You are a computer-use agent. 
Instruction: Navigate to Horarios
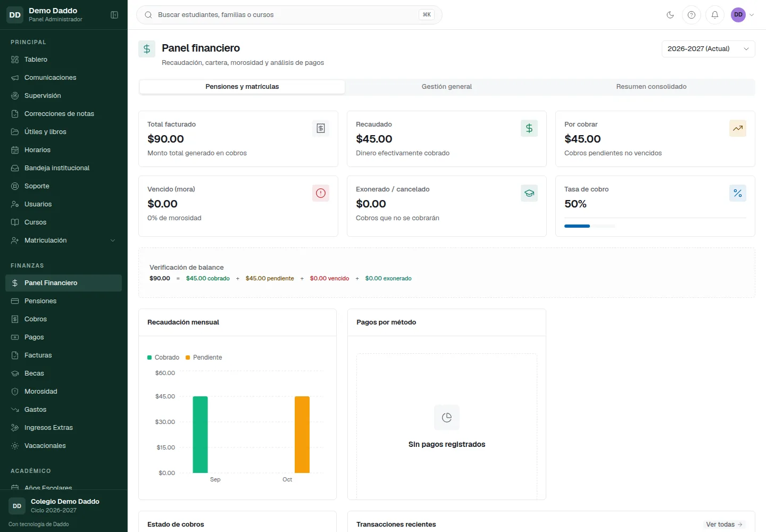(64, 150)
